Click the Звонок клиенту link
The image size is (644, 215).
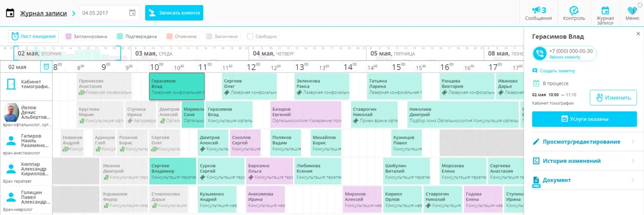pos(564,57)
